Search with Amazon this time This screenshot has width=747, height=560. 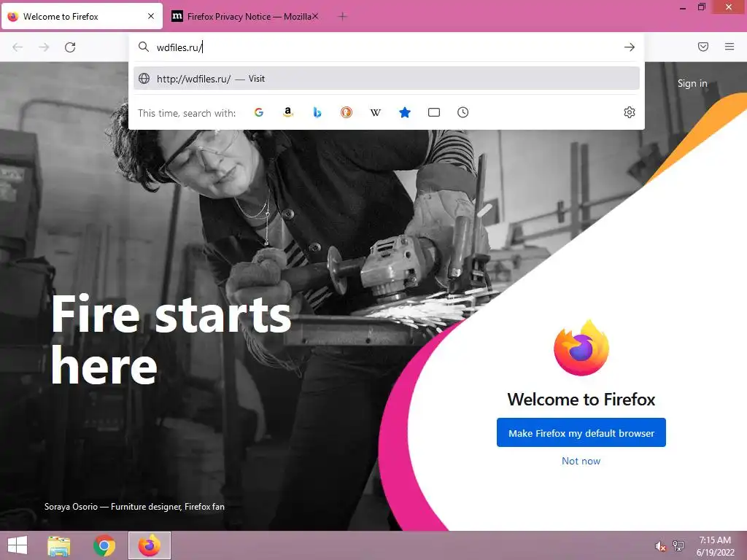pyautogui.click(x=287, y=112)
